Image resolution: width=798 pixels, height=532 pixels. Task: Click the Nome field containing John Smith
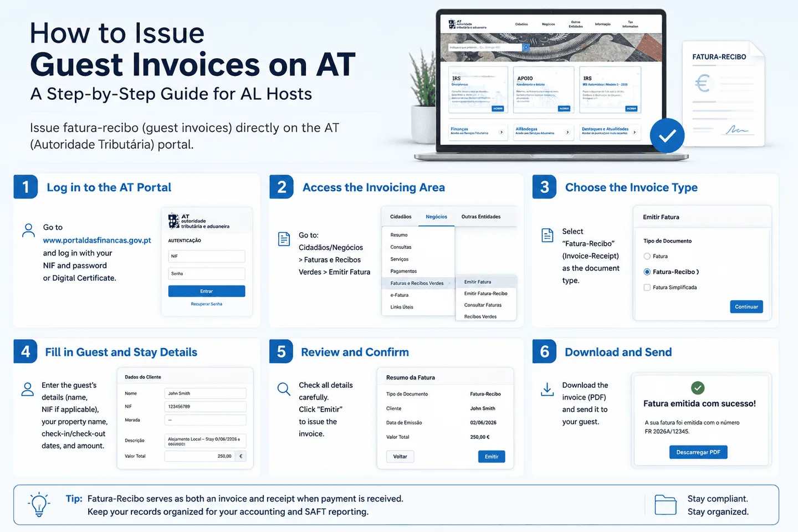click(x=205, y=393)
